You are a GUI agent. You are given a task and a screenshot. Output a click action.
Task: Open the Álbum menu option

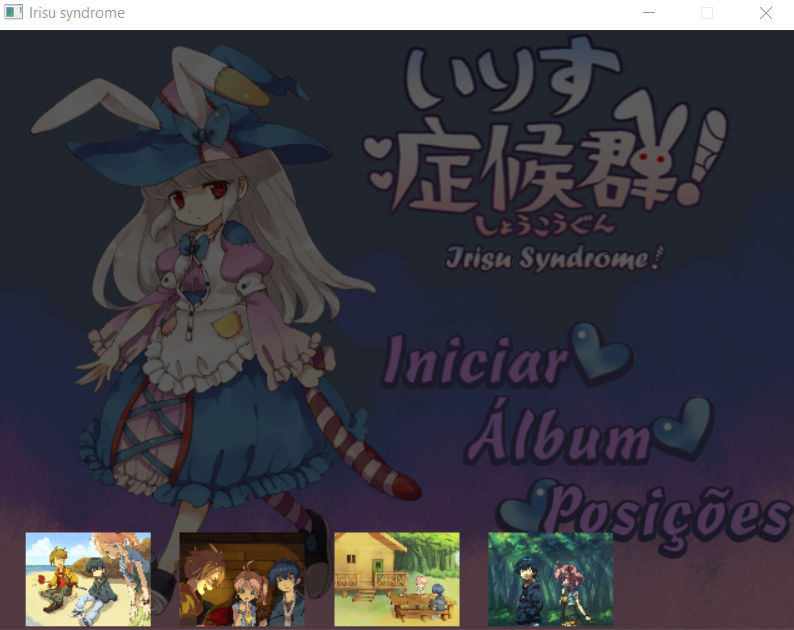coord(557,431)
